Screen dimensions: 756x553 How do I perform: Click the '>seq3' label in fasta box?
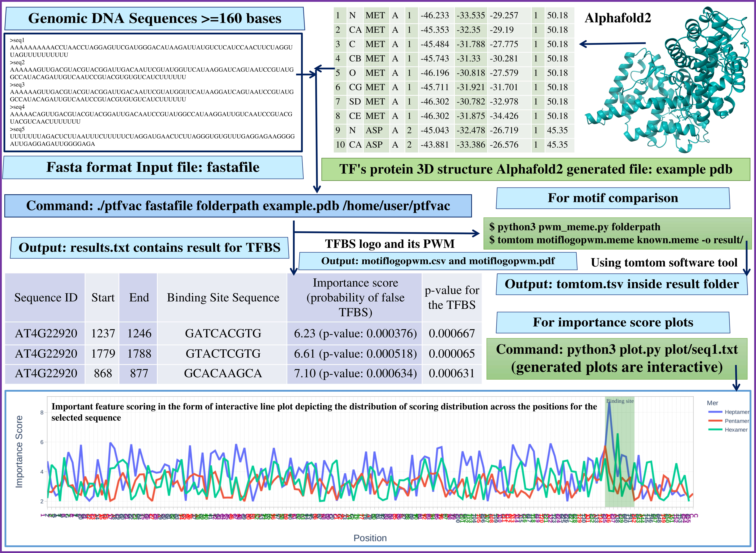click(17, 85)
